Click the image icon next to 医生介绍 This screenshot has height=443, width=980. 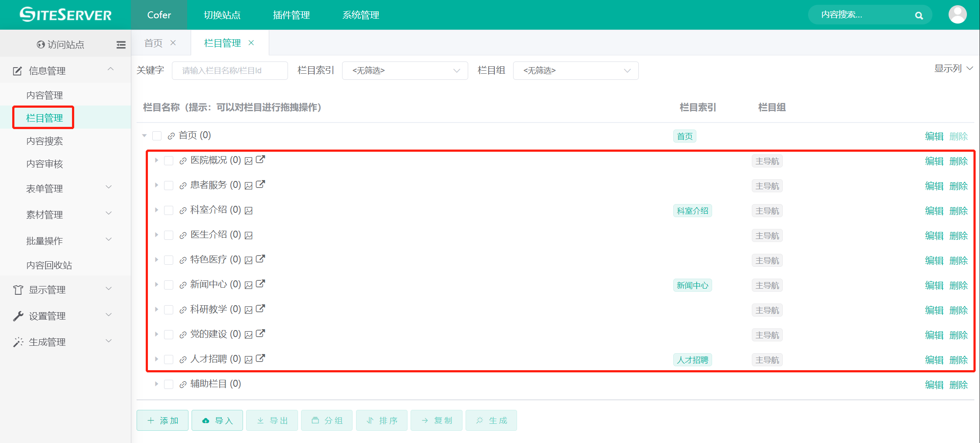pos(249,235)
